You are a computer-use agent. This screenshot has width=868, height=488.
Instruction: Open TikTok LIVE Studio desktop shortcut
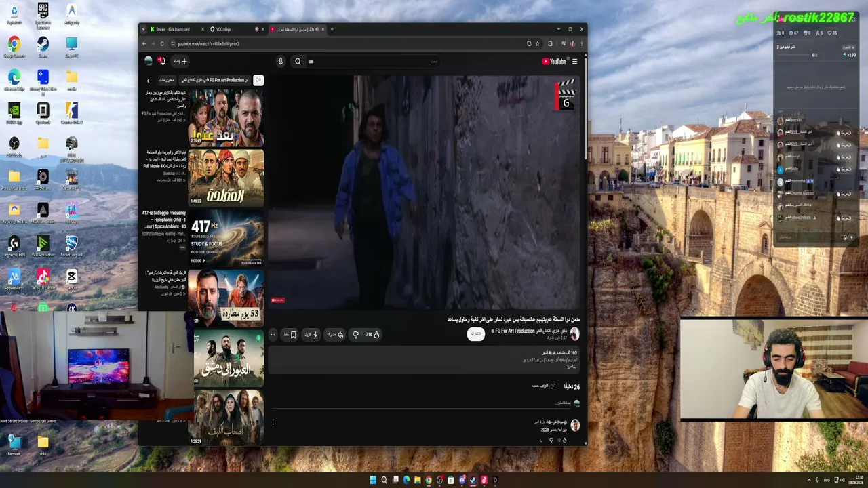click(43, 278)
